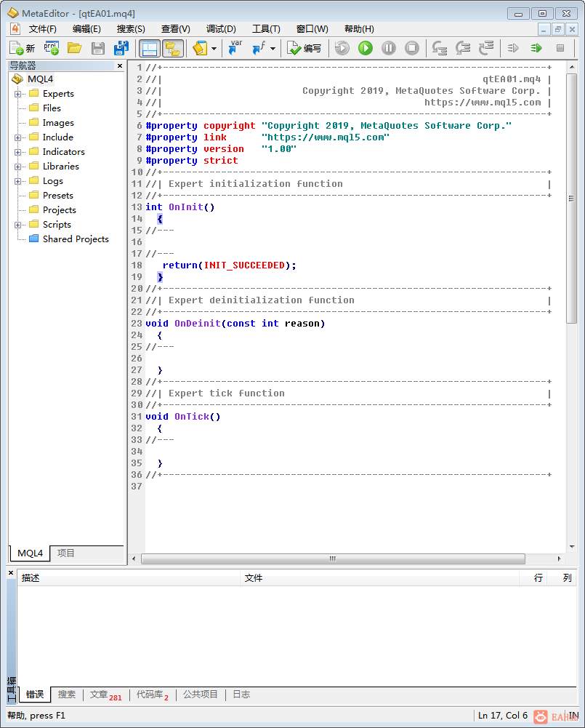Switch to the 项目 navigator tab
Viewport: 585px width, 728px height.
(65, 553)
